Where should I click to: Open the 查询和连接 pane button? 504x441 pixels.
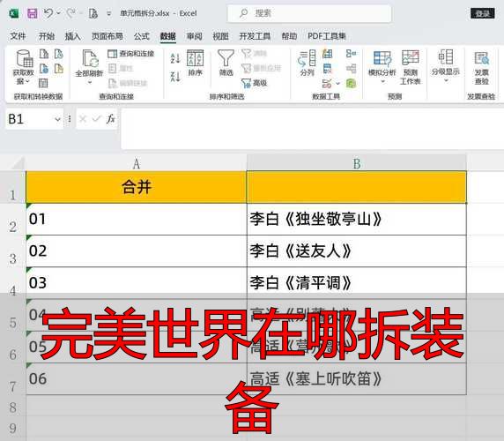point(130,54)
